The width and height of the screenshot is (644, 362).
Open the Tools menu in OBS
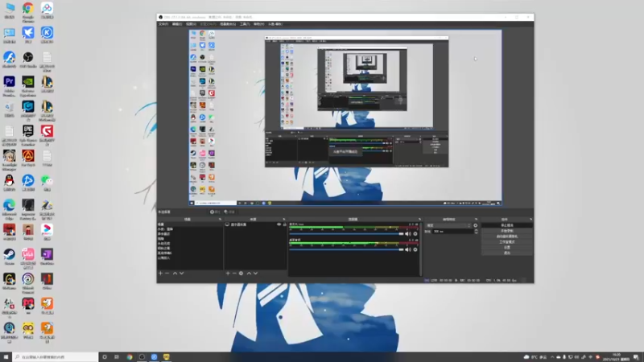[245, 24]
